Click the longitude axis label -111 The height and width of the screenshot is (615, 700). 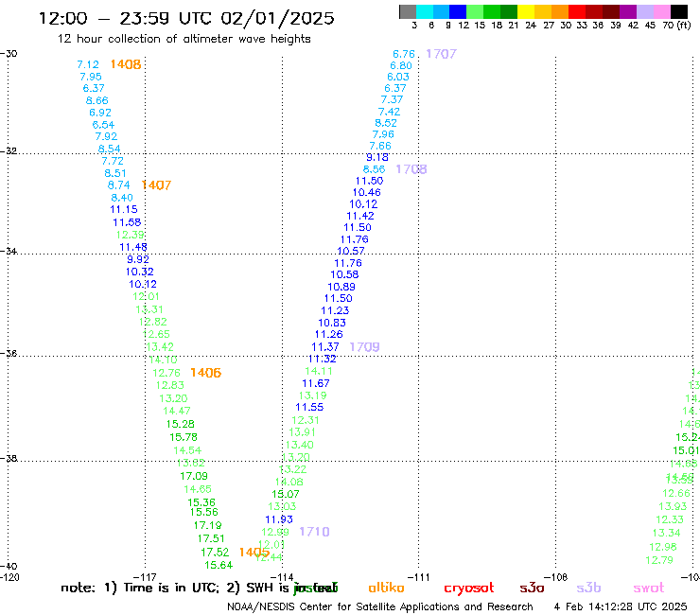point(418,577)
